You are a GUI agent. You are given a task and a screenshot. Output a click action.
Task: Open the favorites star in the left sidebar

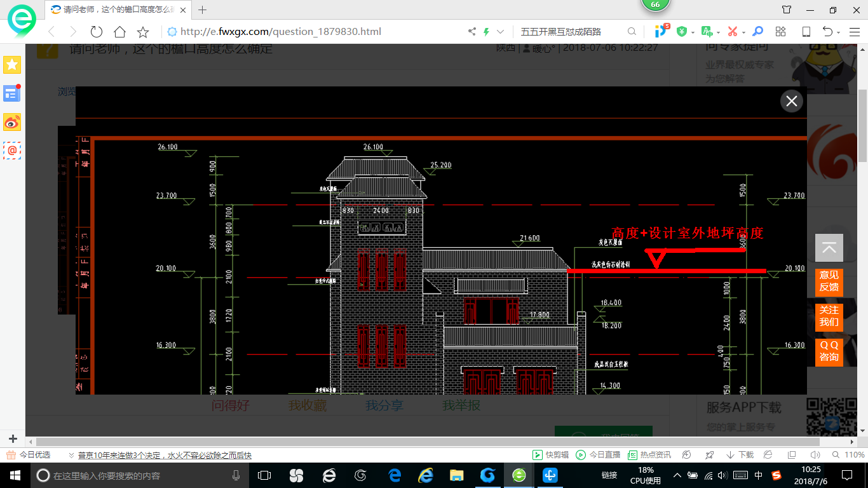(12, 64)
